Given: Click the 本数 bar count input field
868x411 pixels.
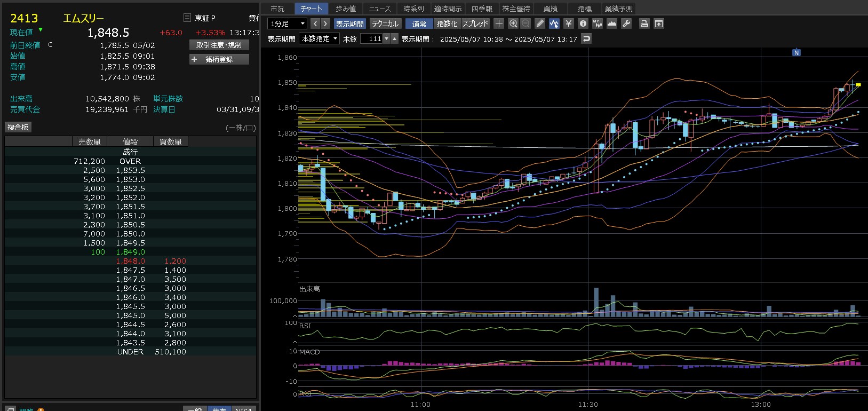Looking at the screenshot, I should 371,38.
